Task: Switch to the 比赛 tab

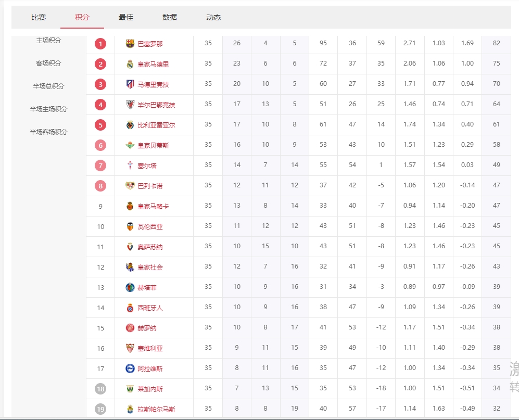Action: pyautogui.click(x=39, y=17)
